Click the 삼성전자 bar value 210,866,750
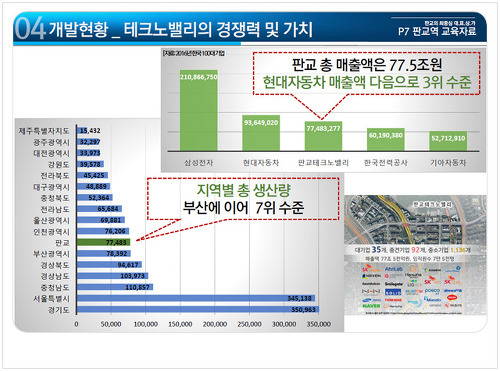 pos(199,77)
